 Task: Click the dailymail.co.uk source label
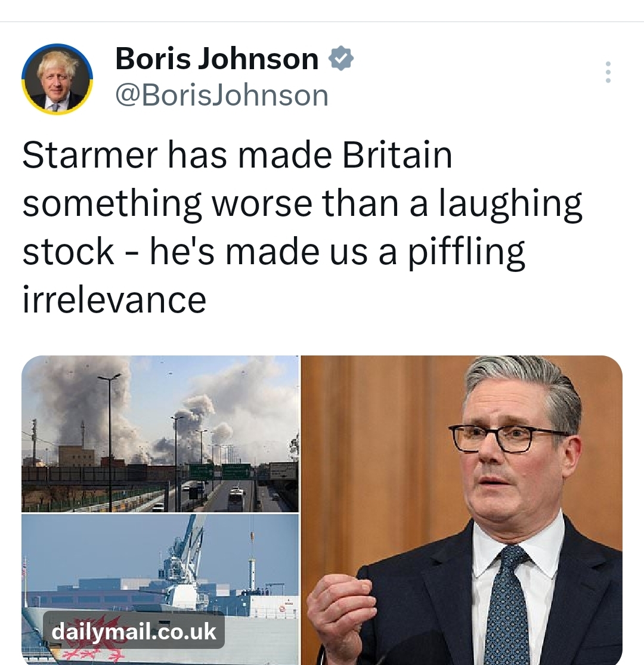tap(134, 631)
